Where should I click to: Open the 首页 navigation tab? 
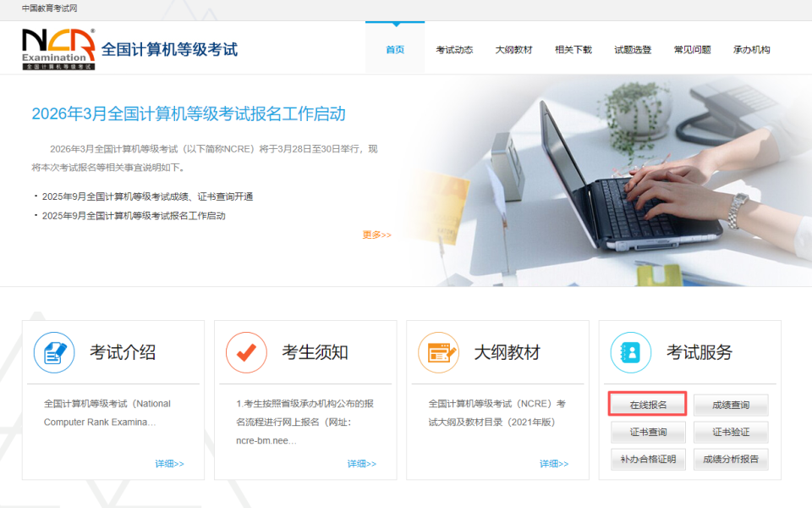[395, 50]
